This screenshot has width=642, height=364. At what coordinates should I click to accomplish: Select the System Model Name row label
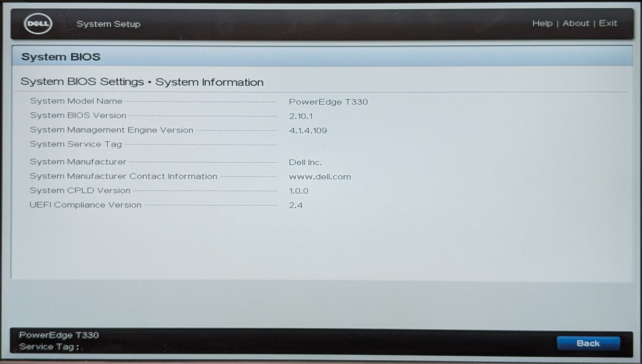click(x=76, y=101)
